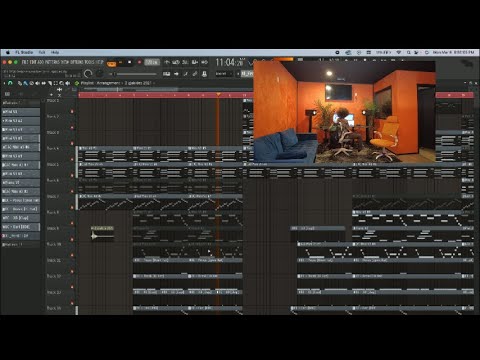Select the Track 7 header

(x=60, y=202)
